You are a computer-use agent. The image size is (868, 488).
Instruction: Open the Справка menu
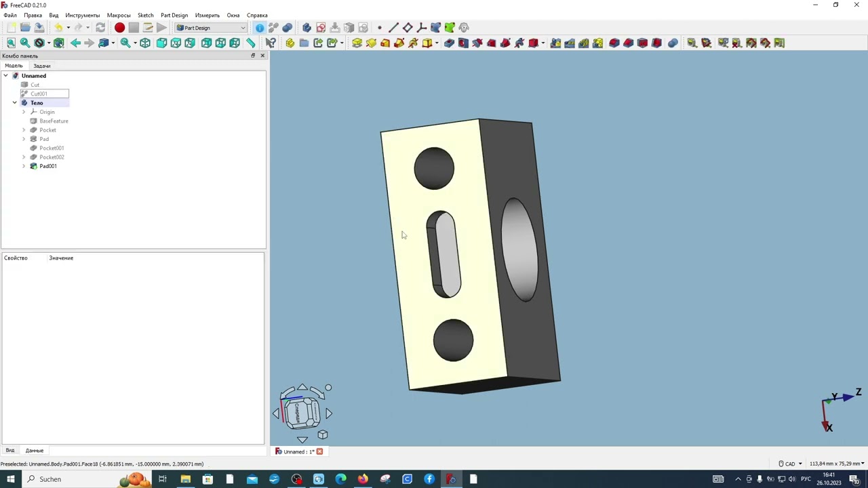(x=257, y=15)
